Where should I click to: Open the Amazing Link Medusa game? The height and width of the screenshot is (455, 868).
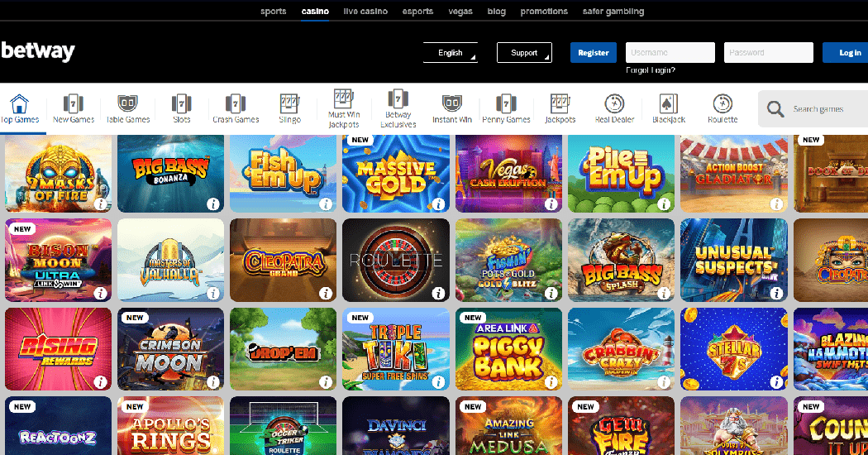pos(508,425)
